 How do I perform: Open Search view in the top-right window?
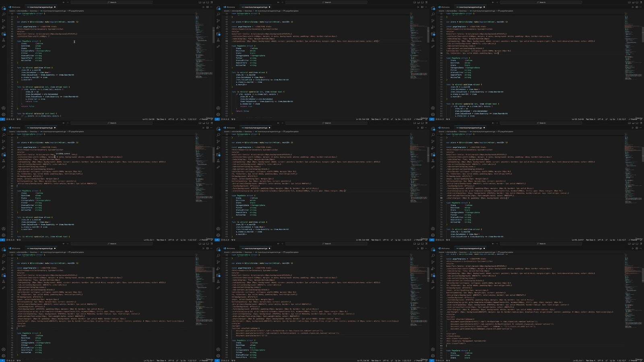point(433,14)
